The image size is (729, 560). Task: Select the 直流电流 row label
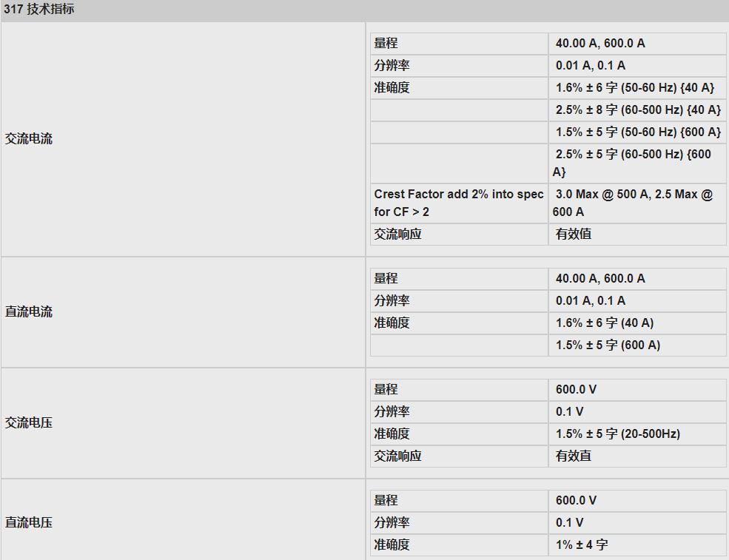[29, 312]
